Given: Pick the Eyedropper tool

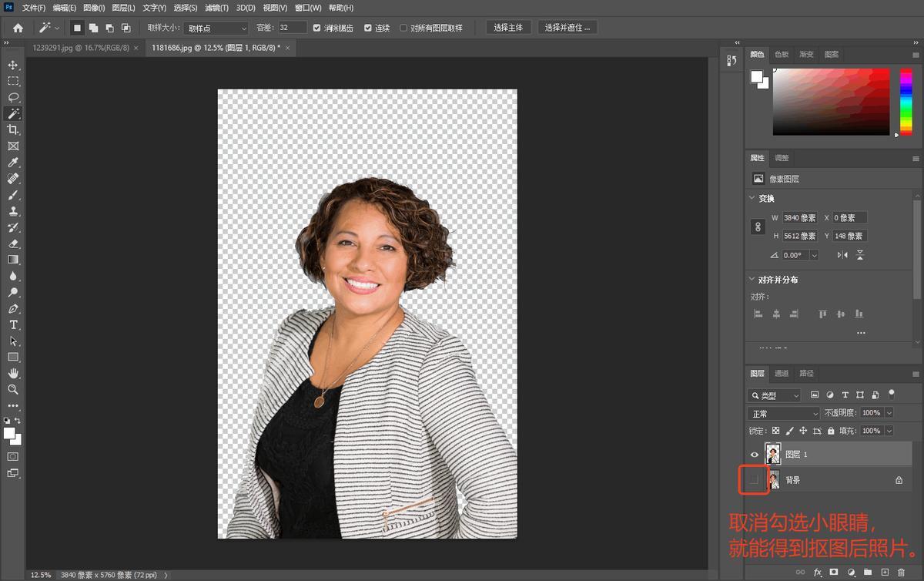Looking at the screenshot, I should point(13,162).
